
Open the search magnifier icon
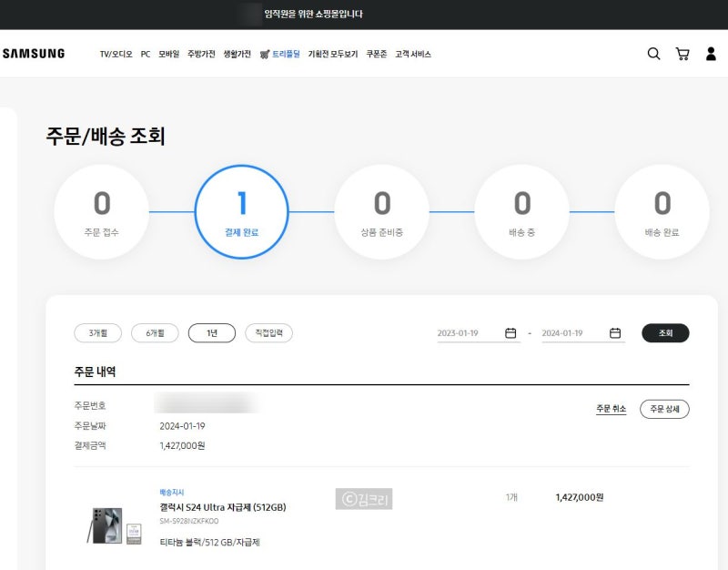tap(653, 54)
